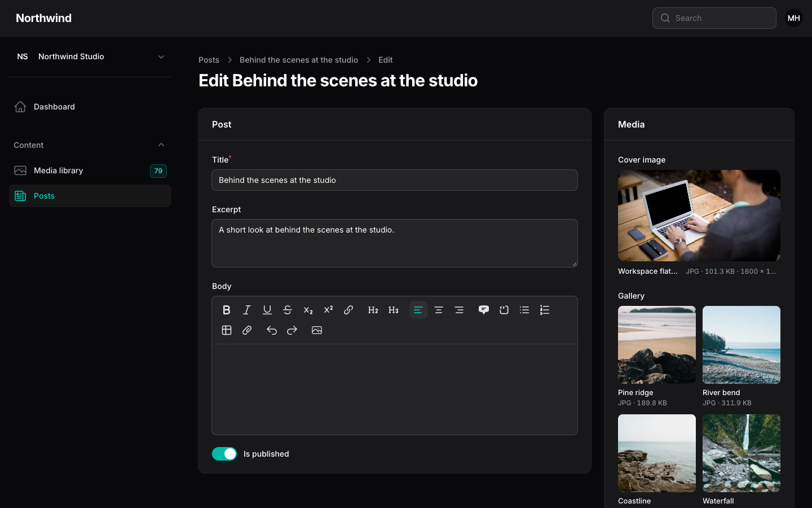Select the River bend gallery thumbnail
This screenshot has height=508, width=812.
tap(742, 345)
